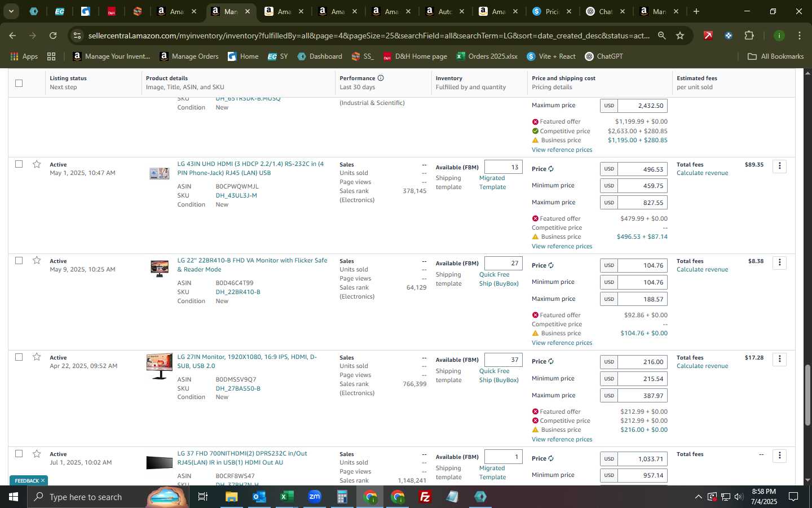Toggle select-all checkbox in table header
Screen dimensions: 812x508
coord(19,83)
